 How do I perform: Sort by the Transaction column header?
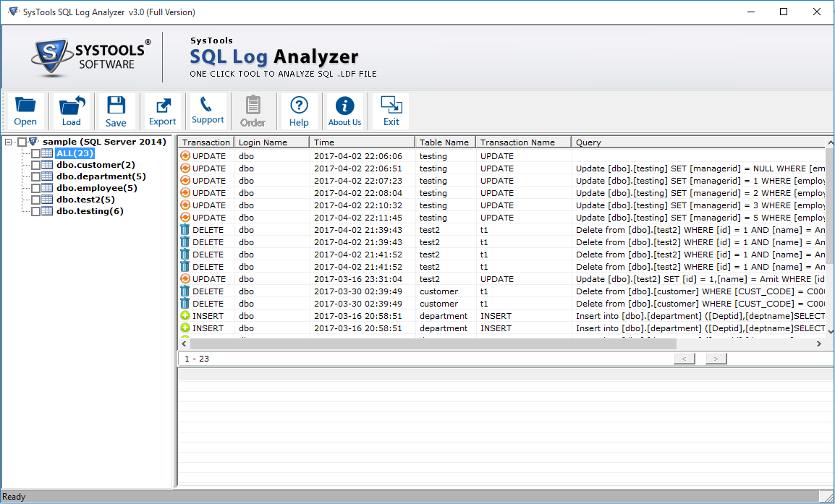pos(206,142)
